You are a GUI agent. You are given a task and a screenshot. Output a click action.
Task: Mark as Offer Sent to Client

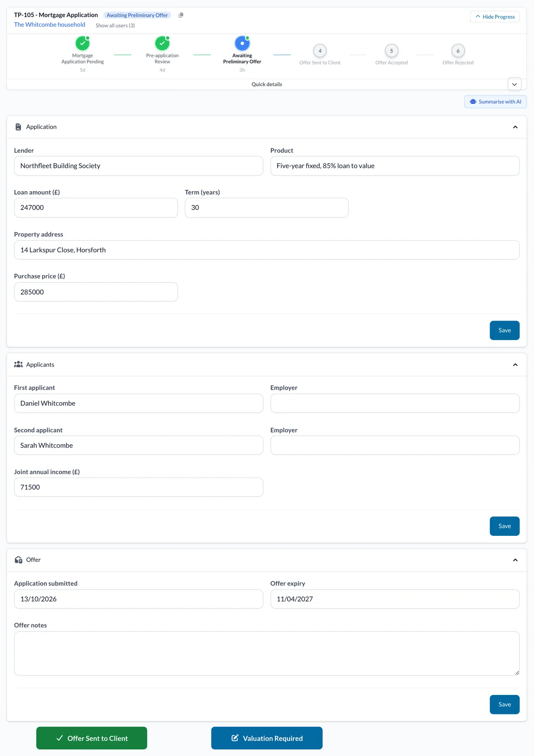click(92, 738)
